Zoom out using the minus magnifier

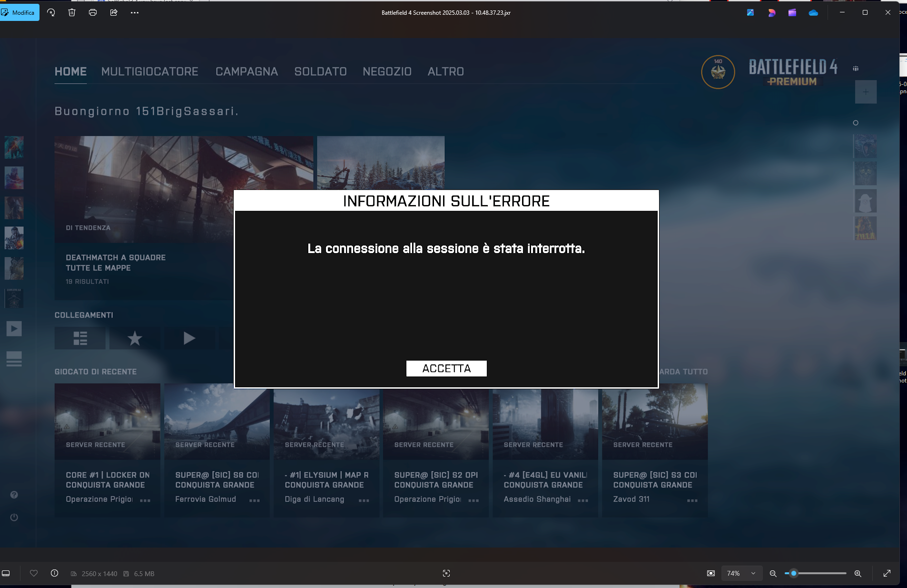[773, 573]
